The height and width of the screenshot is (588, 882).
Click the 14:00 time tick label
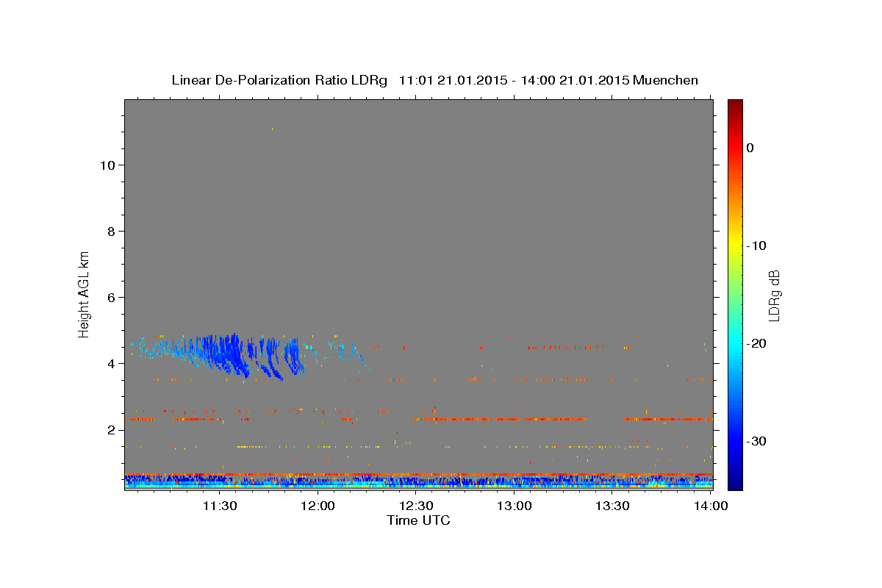pyautogui.click(x=711, y=506)
